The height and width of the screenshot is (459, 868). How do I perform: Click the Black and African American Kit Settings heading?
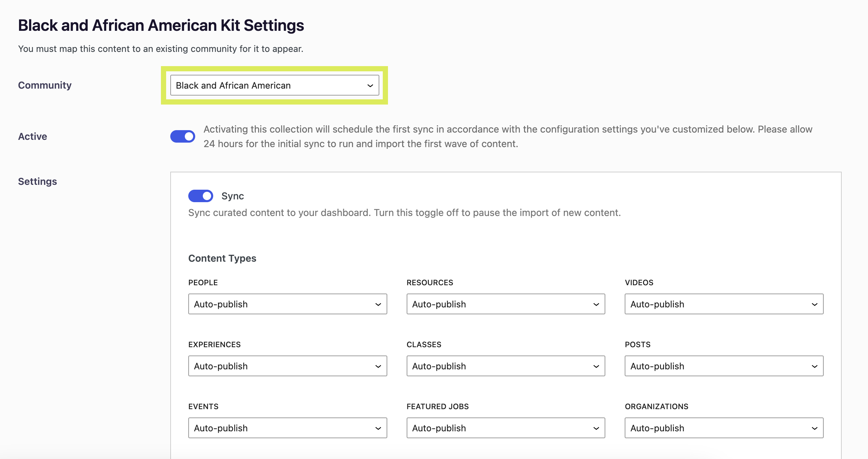(x=161, y=26)
